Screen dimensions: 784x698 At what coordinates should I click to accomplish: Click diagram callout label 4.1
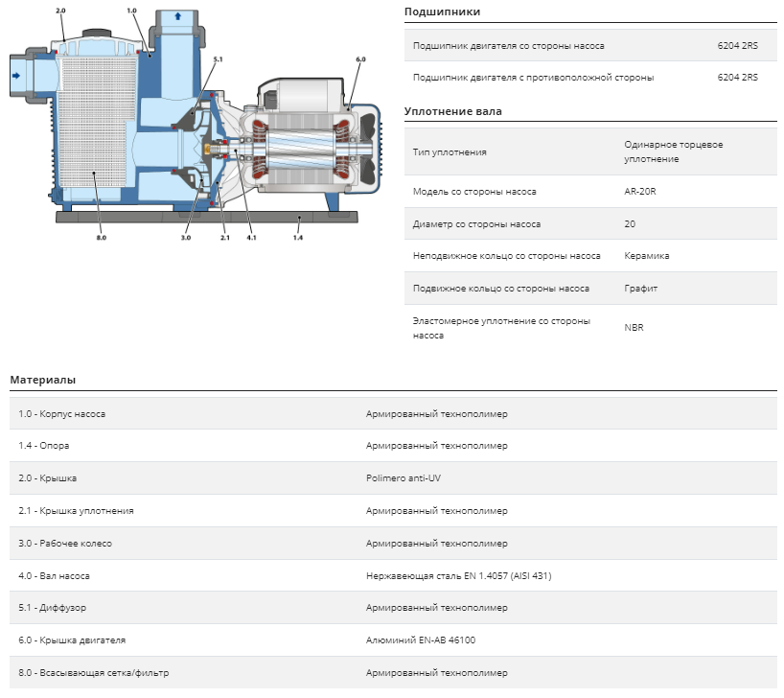point(251,238)
